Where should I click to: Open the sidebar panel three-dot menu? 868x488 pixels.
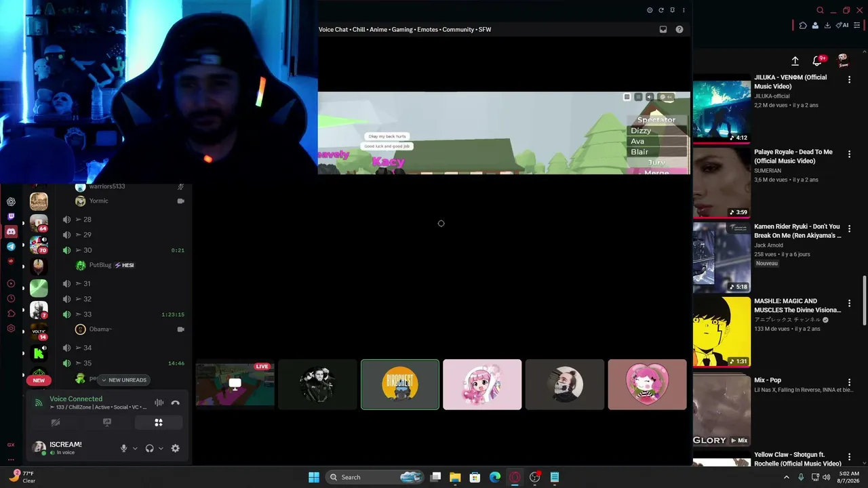click(x=684, y=10)
